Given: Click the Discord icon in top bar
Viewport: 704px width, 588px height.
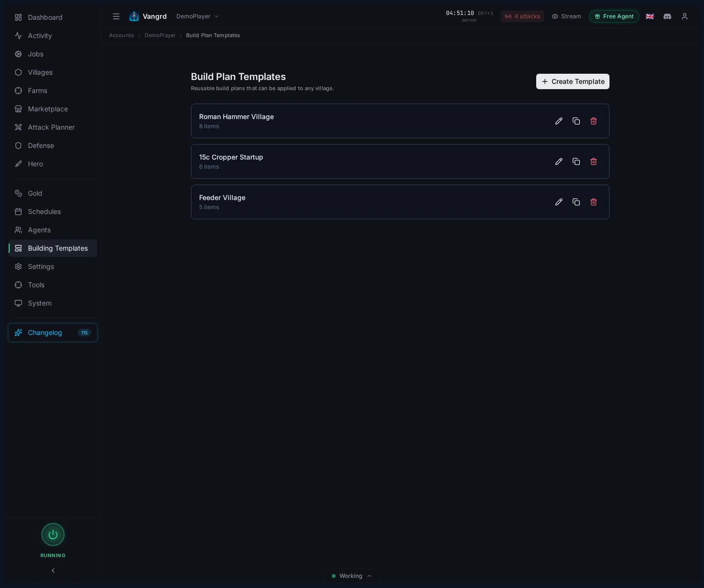Looking at the screenshot, I should point(667,16).
